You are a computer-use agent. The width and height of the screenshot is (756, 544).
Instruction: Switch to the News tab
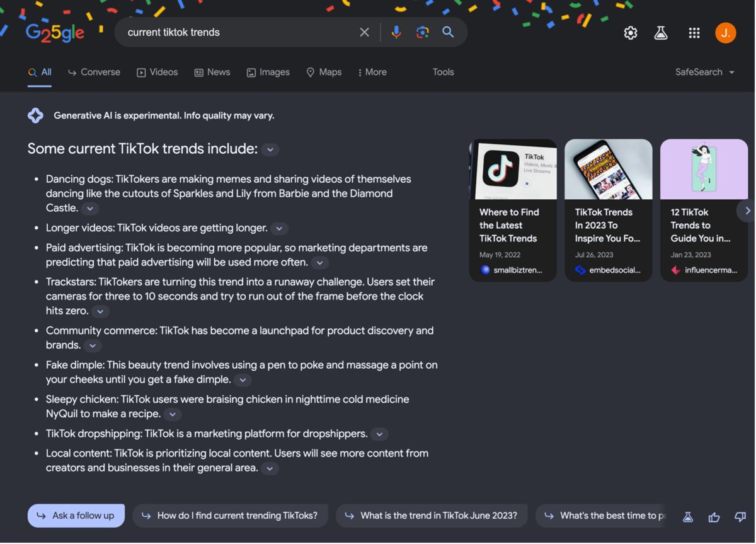point(212,72)
